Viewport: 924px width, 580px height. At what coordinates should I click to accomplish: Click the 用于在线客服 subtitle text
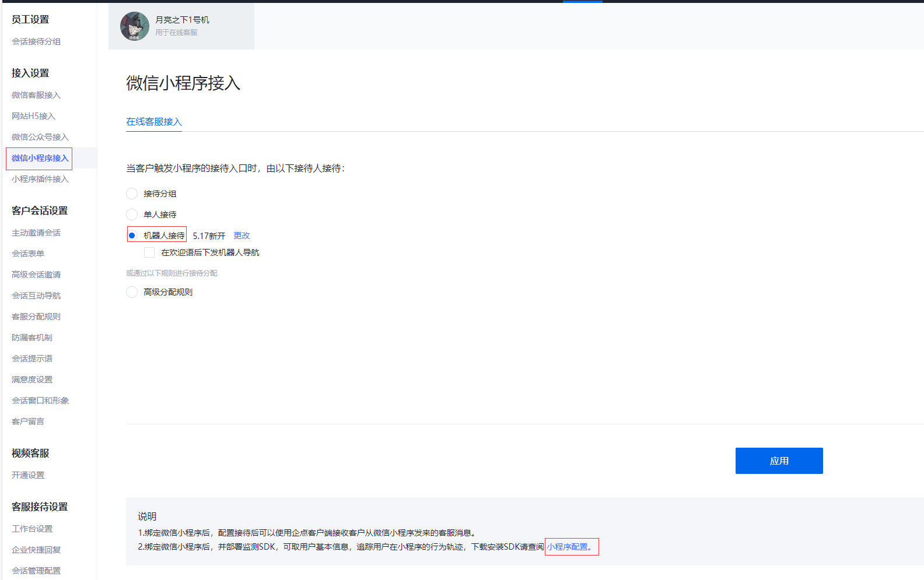click(176, 33)
